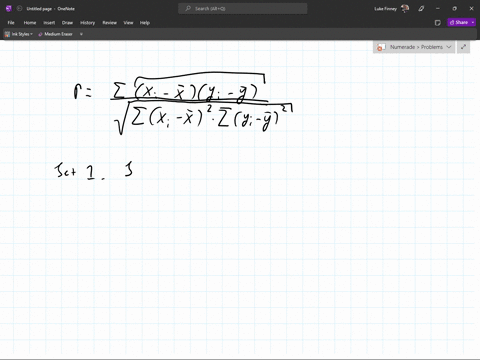Screen dimensions: 480x360
Task: Click the Untitled page title text
Action: tap(39, 9)
